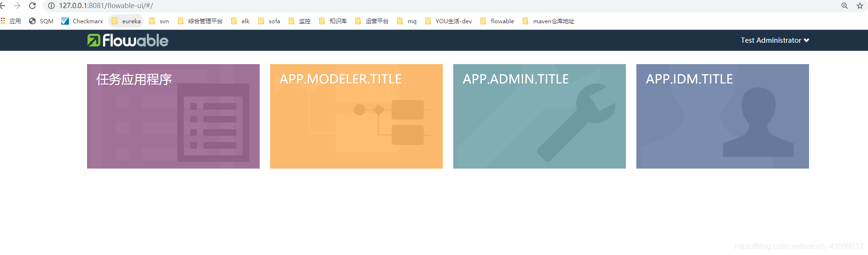Screen dimensions: 868x255
Task: Open the APP.MODELER.TITLE tile
Action: pyautogui.click(x=356, y=116)
